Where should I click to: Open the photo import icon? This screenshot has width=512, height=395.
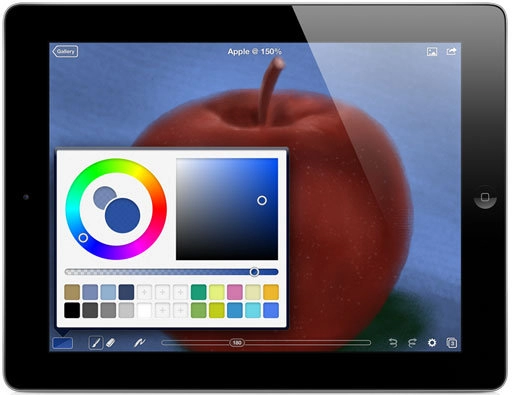[x=432, y=52]
